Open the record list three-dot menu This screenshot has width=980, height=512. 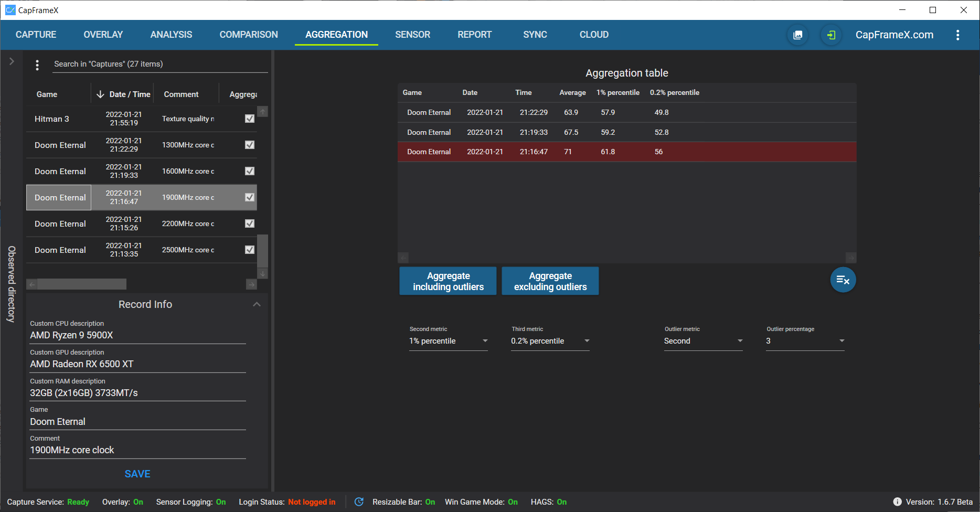(x=37, y=65)
